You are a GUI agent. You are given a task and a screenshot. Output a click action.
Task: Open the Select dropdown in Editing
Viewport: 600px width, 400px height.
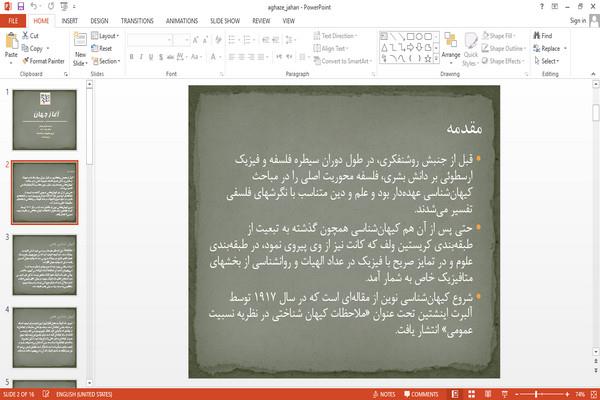[546, 61]
